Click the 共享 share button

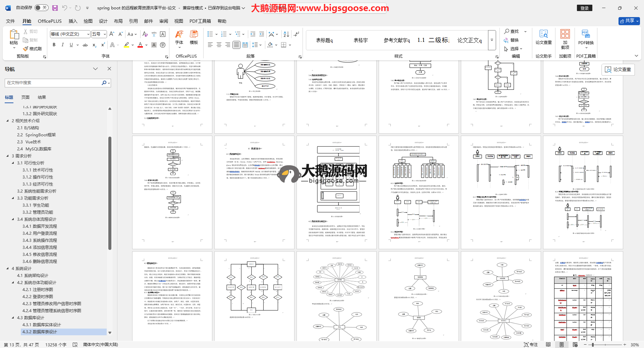(x=629, y=21)
